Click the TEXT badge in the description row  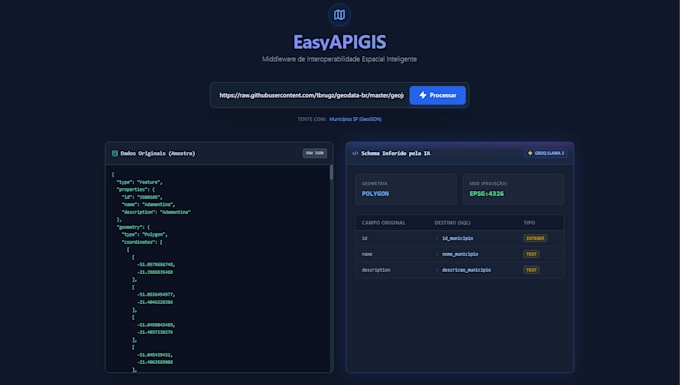(531, 270)
